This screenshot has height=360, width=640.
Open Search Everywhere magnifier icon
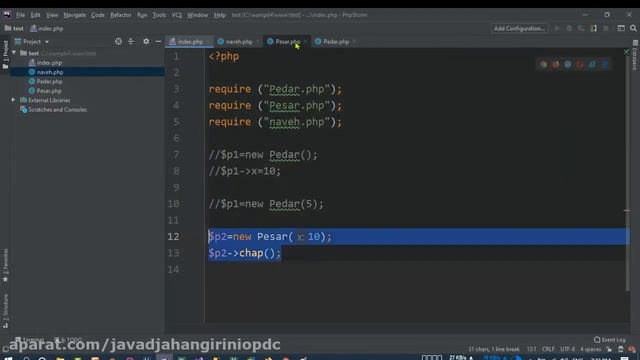633,29
